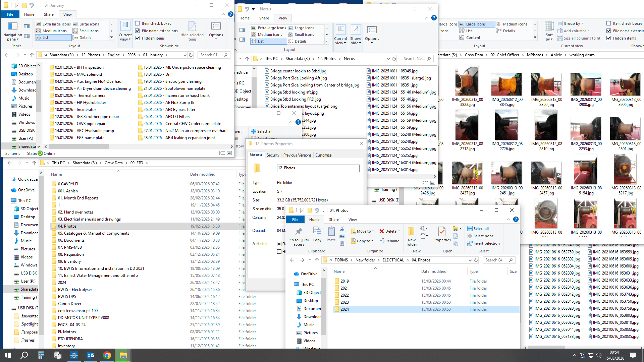The image size is (644, 362).
Task: Click Select all in 04. Photos ribbon
Action: point(478,229)
